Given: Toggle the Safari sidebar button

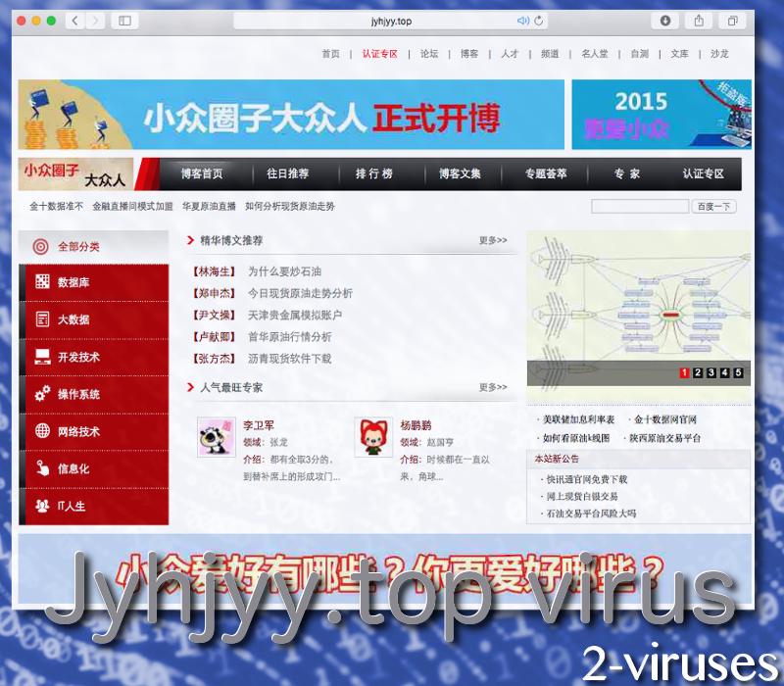Looking at the screenshot, I should [x=124, y=21].
